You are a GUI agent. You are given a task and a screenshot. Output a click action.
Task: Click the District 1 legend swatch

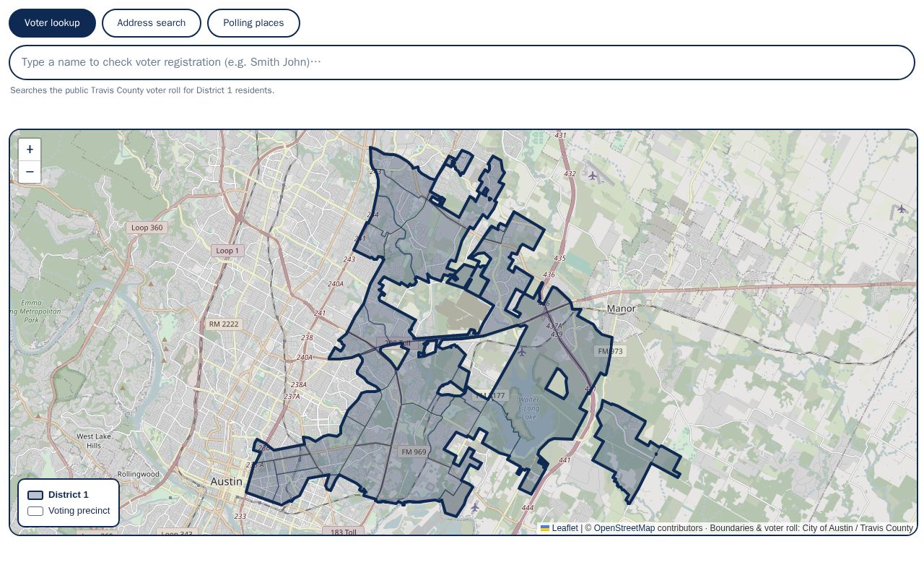point(35,495)
